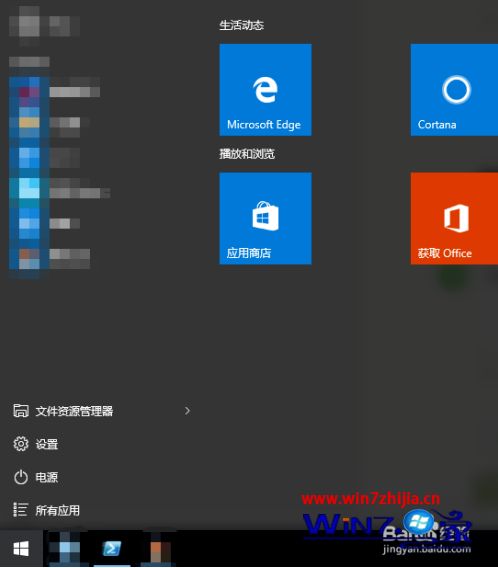Click the Windows Start button on taskbar

pyautogui.click(x=21, y=548)
